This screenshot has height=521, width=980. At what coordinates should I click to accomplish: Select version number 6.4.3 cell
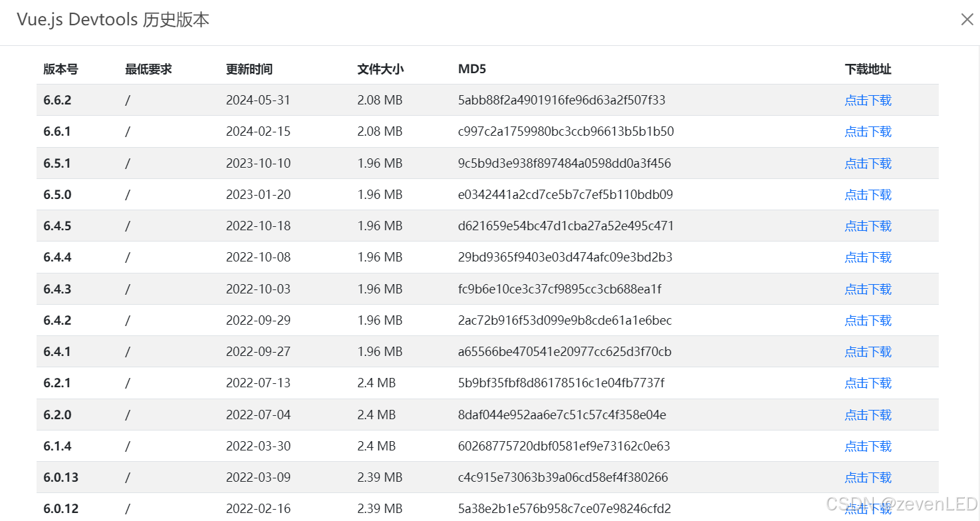click(x=57, y=289)
